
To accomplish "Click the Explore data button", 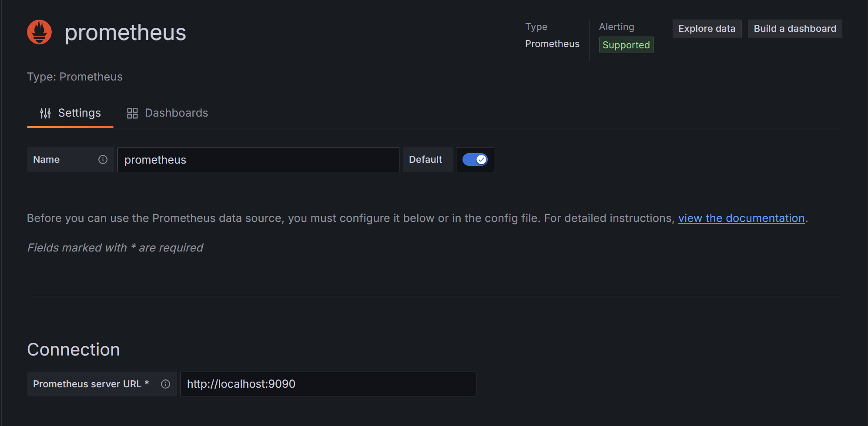I will 707,29.
